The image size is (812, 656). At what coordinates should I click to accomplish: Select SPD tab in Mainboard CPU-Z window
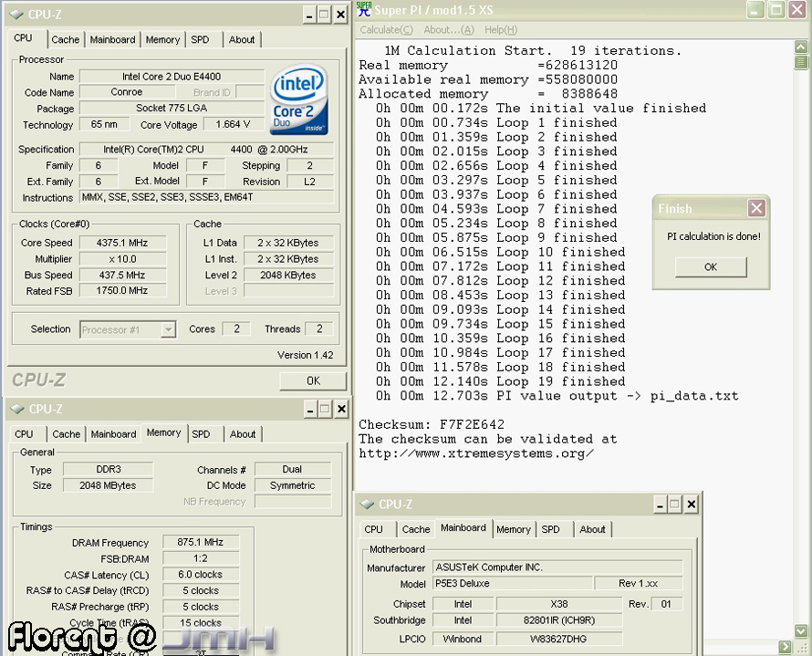(x=550, y=529)
